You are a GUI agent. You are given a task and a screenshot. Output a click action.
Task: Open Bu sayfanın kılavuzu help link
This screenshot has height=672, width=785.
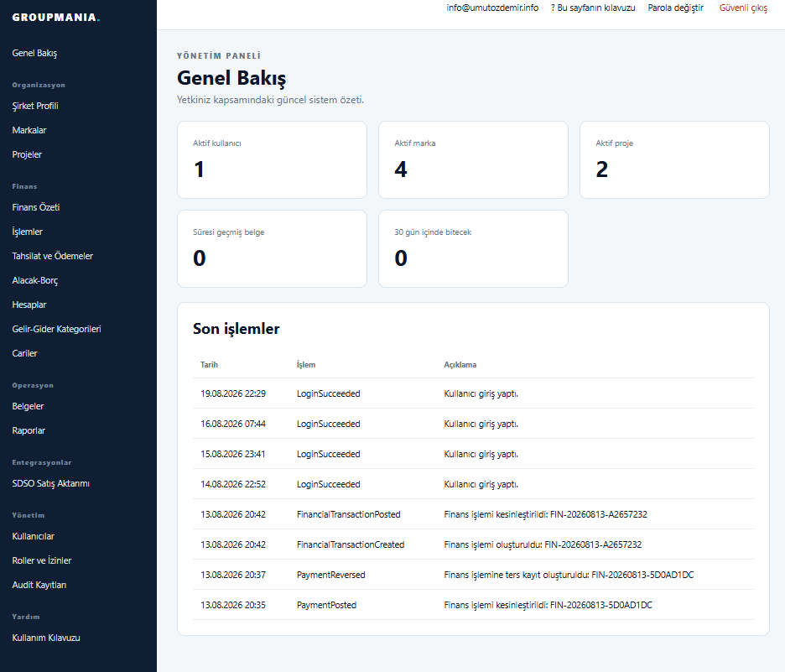[593, 8]
